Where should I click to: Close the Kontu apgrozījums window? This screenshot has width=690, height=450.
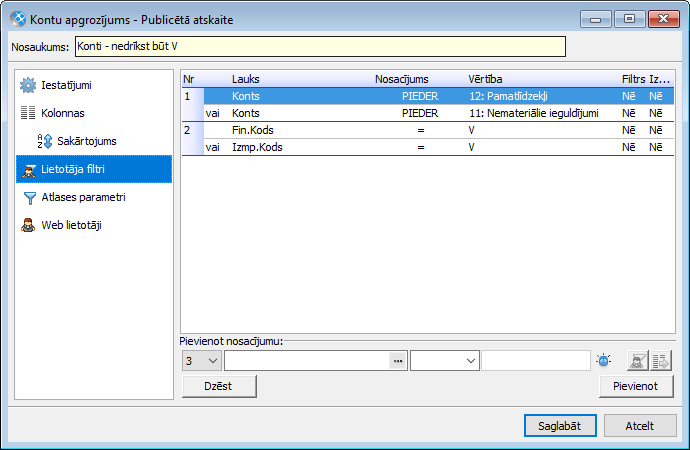[x=664, y=19]
